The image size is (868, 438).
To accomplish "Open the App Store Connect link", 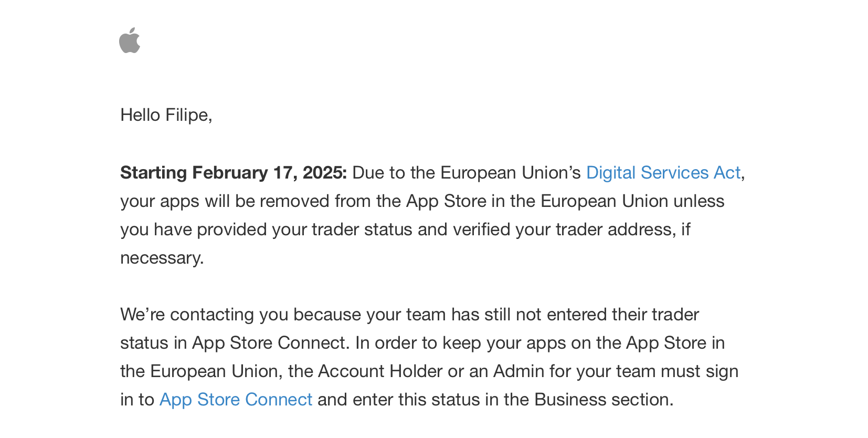I will 236,400.
